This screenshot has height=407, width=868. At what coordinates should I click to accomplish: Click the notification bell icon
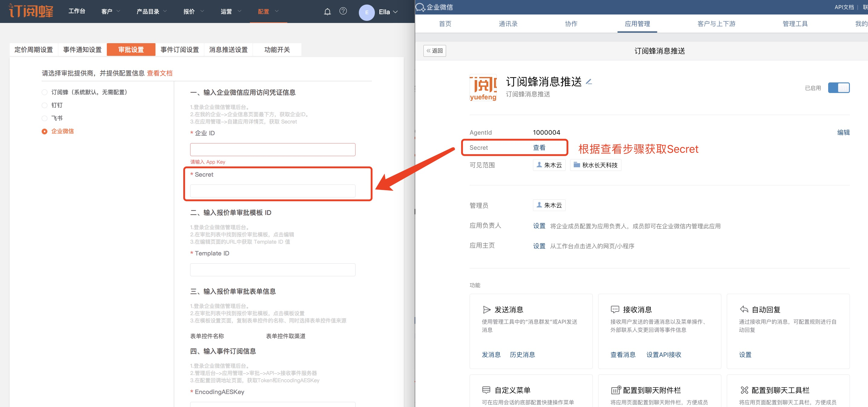(x=327, y=12)
